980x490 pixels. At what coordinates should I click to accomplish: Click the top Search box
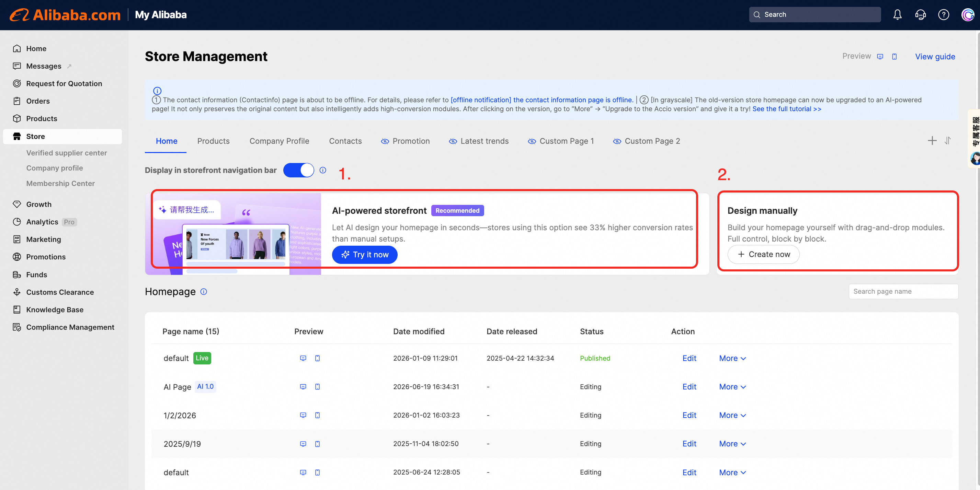815,14
